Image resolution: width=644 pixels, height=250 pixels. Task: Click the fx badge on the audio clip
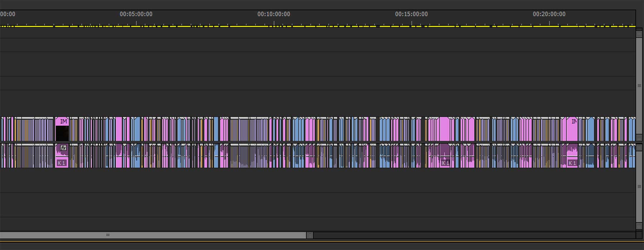(x=63, y=148)
